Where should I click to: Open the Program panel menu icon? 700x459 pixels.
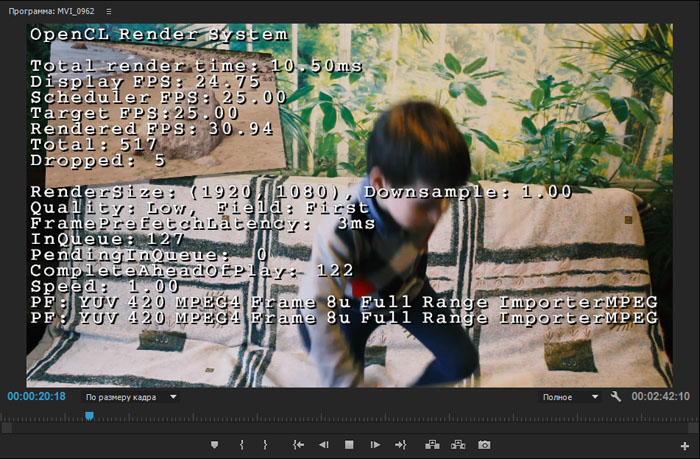[x=108, y=11]
